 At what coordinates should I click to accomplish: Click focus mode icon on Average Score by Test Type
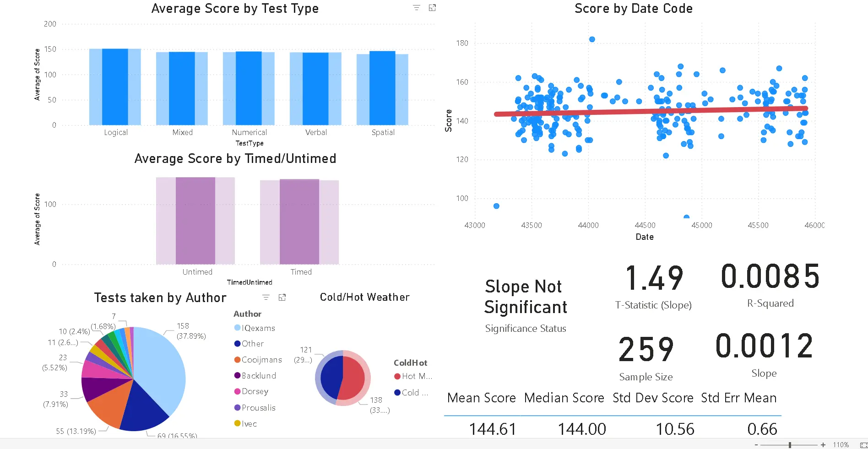point(432,8)
